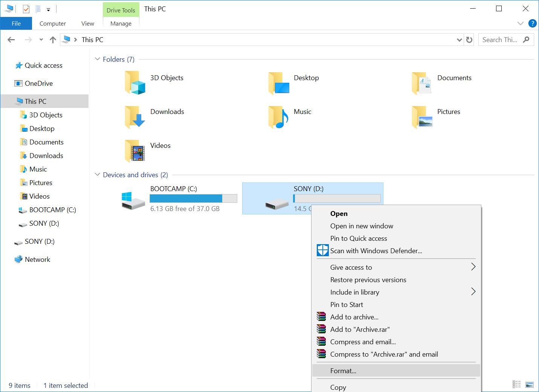The image size is (539, 392).
Task: Click the Back navigation arrow
Action: pyautogui.click(x=11, y=40)
